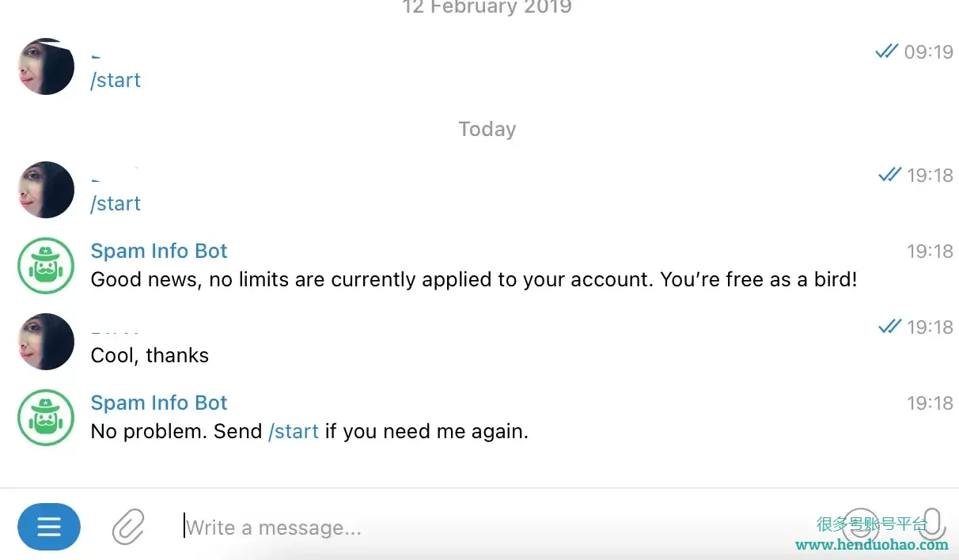Click the paperclip attach file icon
This screenshot has width=959, height=560.
point(128,526)
